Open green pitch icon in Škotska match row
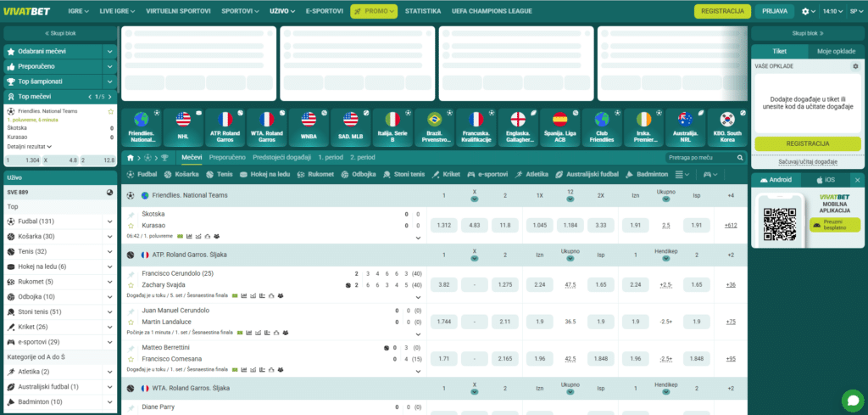The width and height of the screenshot is (868, 415). pyautogui.click(x=180, y=236)
